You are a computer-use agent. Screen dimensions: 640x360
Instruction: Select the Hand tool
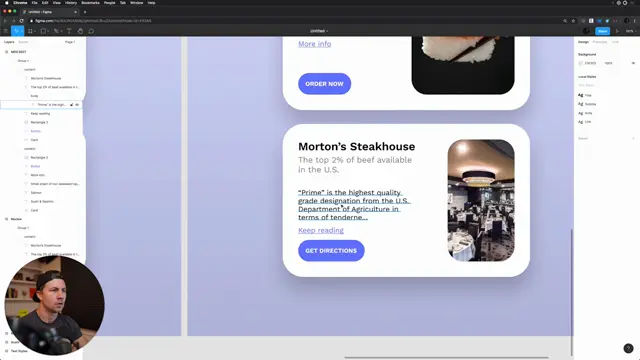80,31
